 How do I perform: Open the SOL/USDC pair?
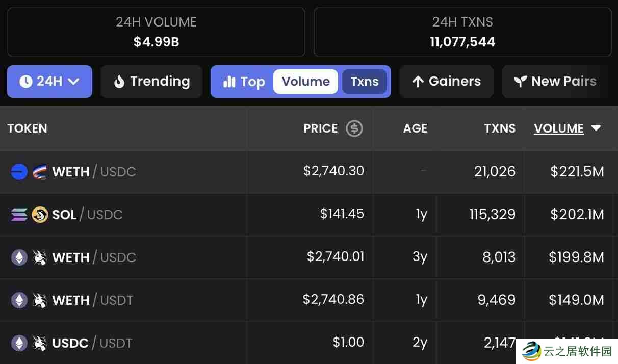coord(87,215)
